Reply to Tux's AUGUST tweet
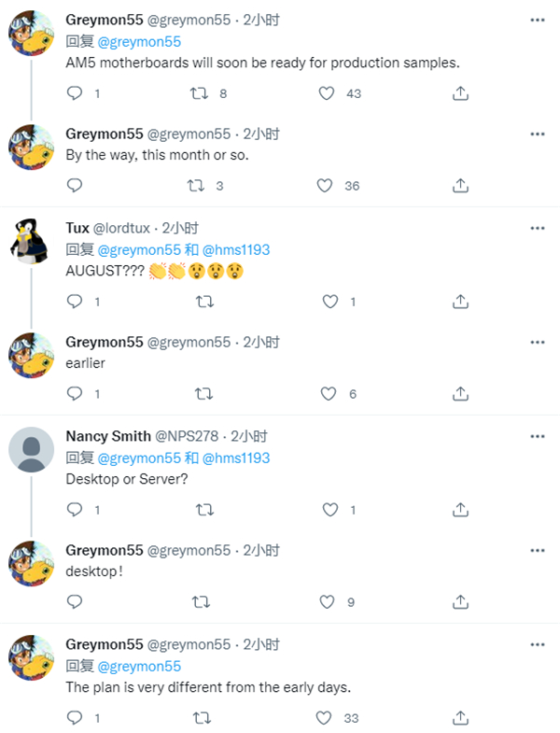This screenshot has height=733, width=560. coord(76,302)
